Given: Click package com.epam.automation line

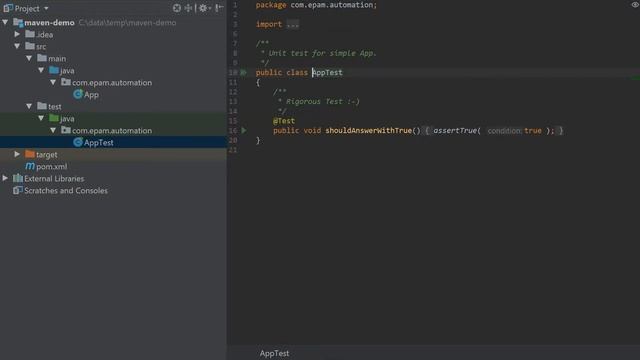Looking at the screenshot, I should [x=316, y=5].
